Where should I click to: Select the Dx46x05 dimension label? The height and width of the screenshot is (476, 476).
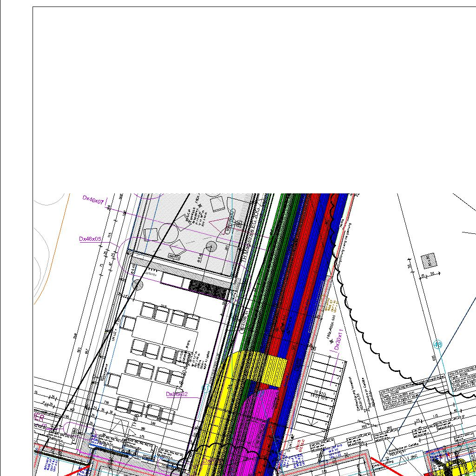[90, 239]
